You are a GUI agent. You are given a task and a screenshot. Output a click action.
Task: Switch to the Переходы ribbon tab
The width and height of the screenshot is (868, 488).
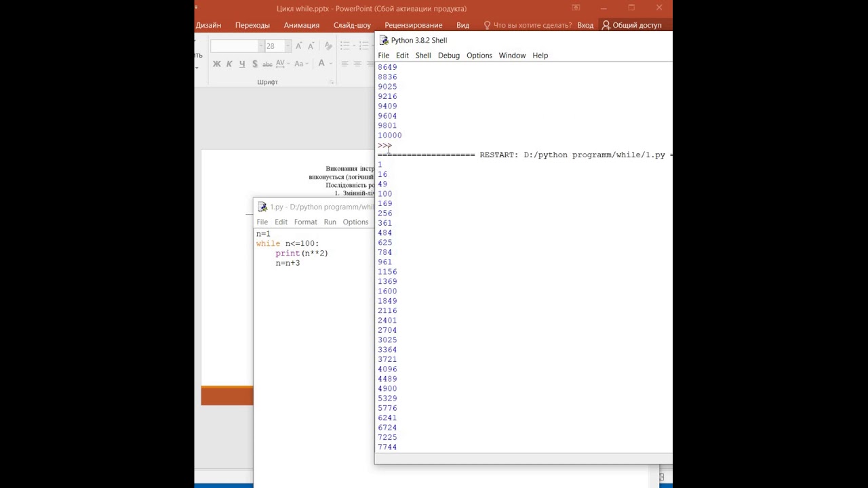click(252, 25)
